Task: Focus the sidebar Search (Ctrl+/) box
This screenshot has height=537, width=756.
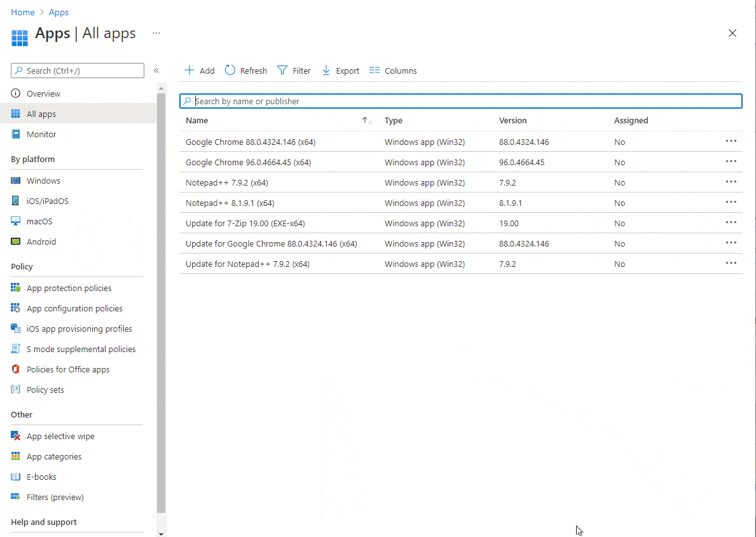Action: [77, 71]
